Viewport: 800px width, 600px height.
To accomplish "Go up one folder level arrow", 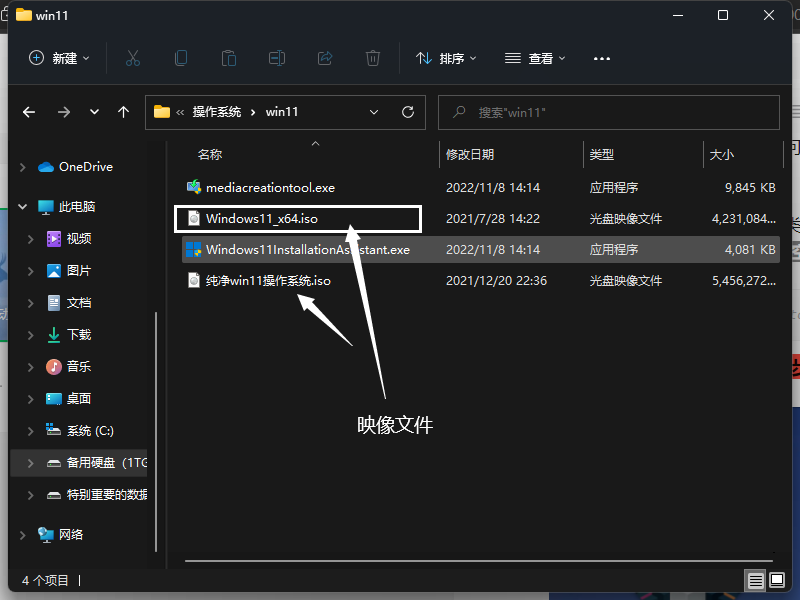I will point(123,112).
